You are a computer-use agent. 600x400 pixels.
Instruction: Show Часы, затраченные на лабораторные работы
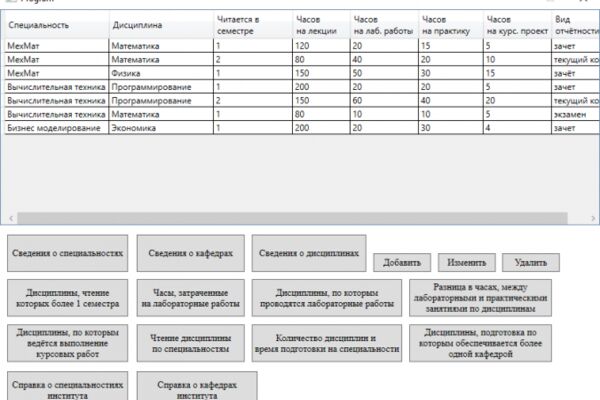[x=191, y=298]
